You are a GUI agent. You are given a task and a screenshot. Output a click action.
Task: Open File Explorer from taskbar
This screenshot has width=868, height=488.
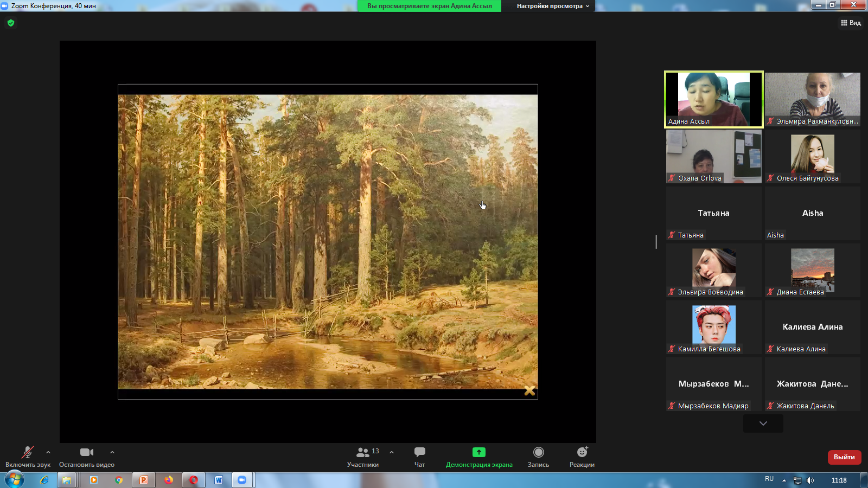[x=66, y=480]
